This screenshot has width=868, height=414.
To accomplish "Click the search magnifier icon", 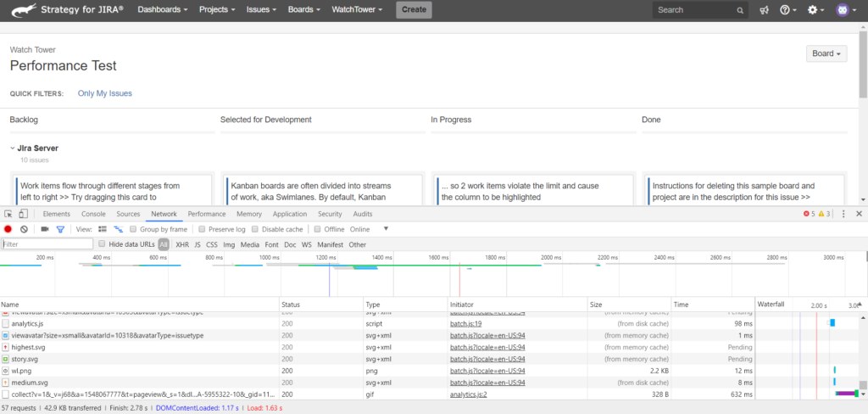I will tap(740, 10).
